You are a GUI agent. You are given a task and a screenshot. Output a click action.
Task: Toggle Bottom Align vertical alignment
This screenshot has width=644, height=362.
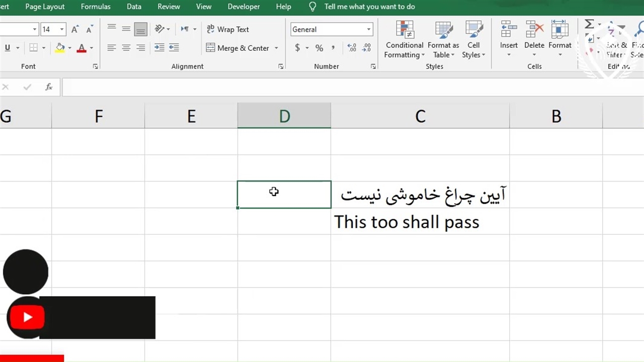coord(140,29)
